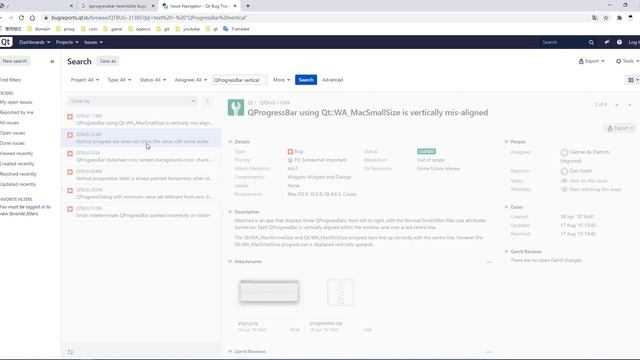Refresh search results icon at list bottom
This screenshot has height=360, width=640.
70,352
